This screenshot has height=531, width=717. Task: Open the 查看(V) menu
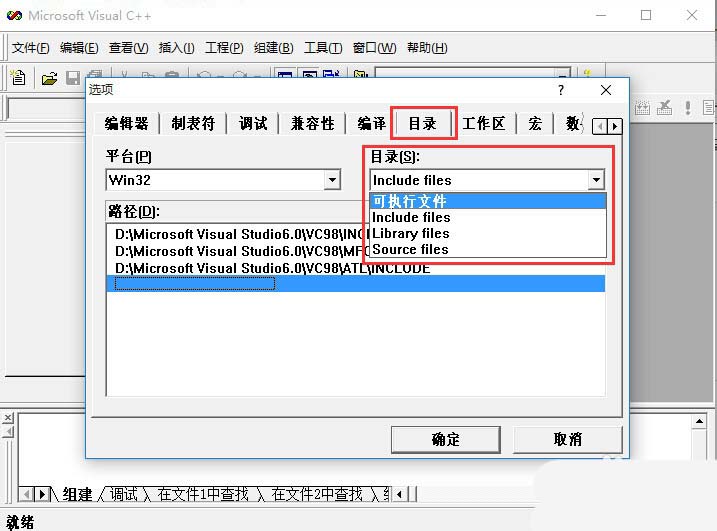click(x=128, y=48)
